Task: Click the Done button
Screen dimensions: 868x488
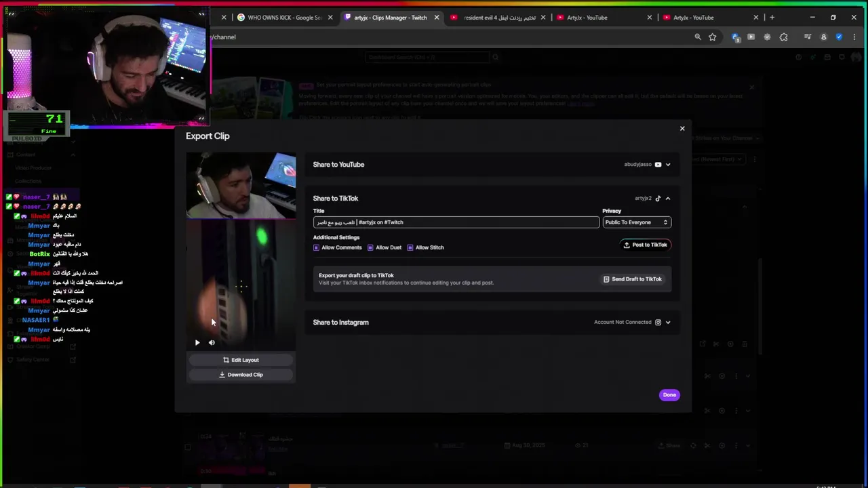Action: [669, 395]
